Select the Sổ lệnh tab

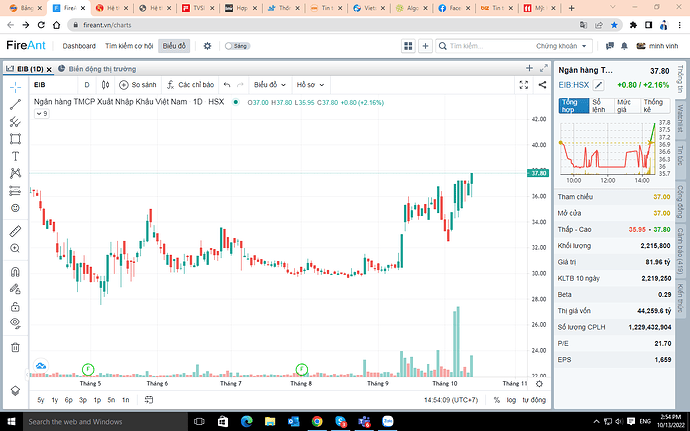[601, 106]
